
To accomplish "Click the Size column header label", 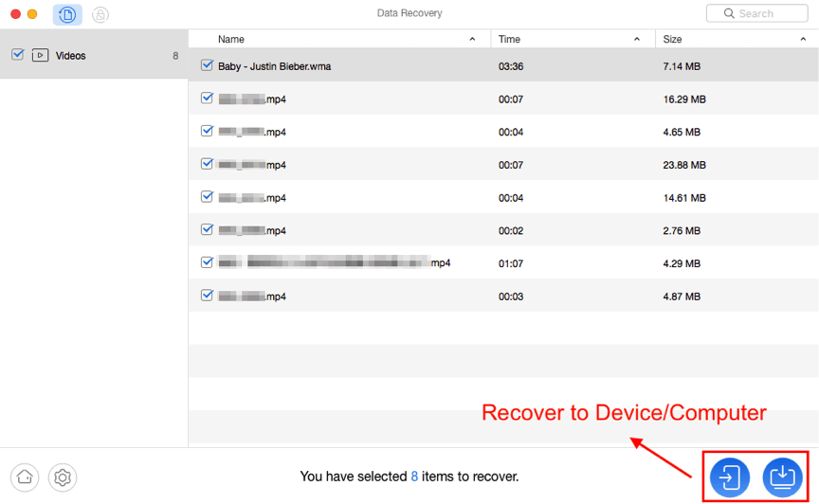I will [x=672, y=39].
